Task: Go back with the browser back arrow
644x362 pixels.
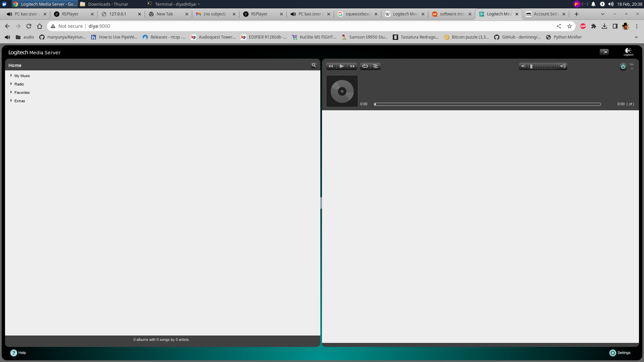Action: [x=7, y=26]
